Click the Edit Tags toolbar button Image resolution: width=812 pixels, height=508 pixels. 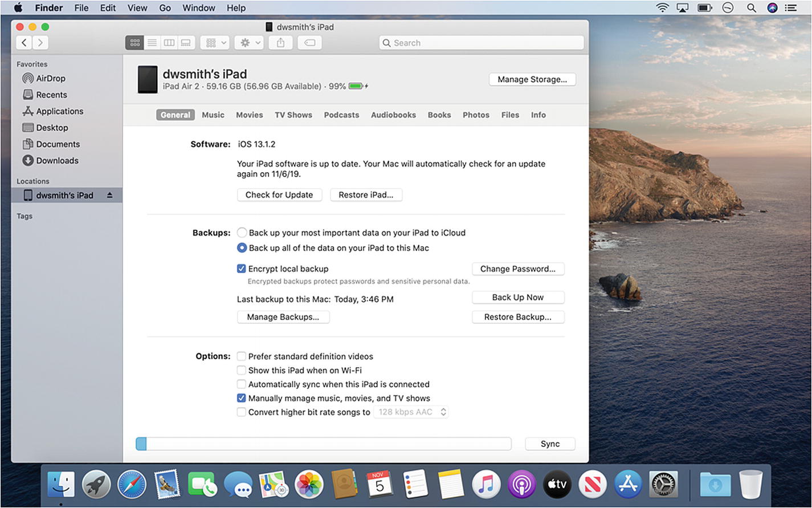309,43
